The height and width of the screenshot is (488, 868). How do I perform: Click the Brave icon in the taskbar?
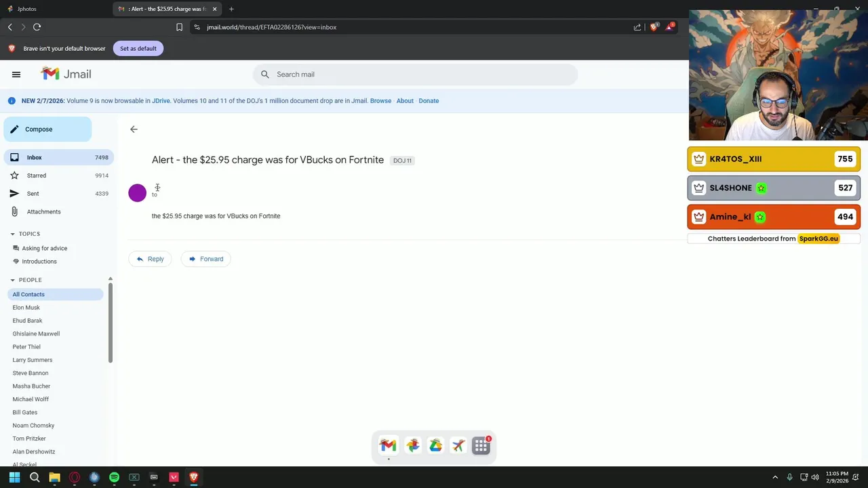[194, 477]
